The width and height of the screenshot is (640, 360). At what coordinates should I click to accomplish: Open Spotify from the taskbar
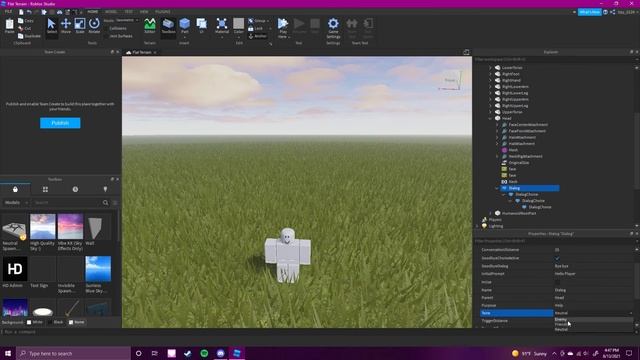(204, 353)
